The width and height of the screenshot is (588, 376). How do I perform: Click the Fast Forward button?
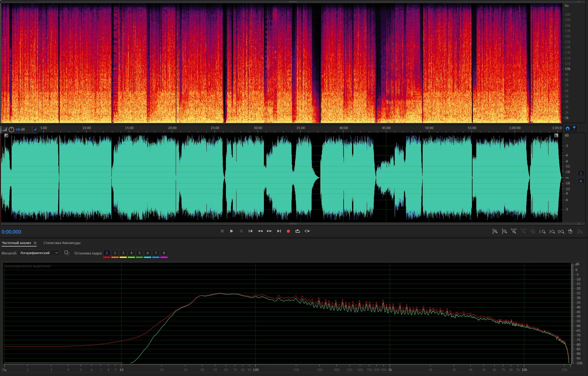click(x=269, y=231)
